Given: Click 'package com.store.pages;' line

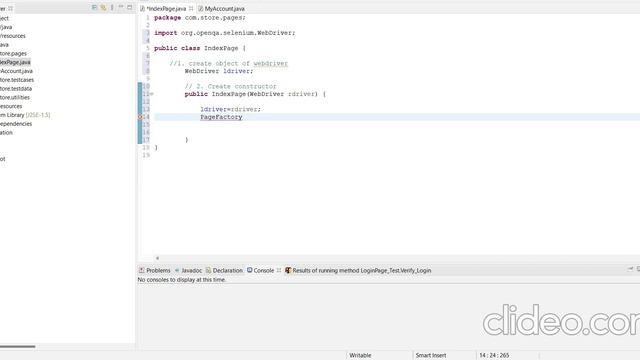Looking at the screenshot, I should point(200,18).
